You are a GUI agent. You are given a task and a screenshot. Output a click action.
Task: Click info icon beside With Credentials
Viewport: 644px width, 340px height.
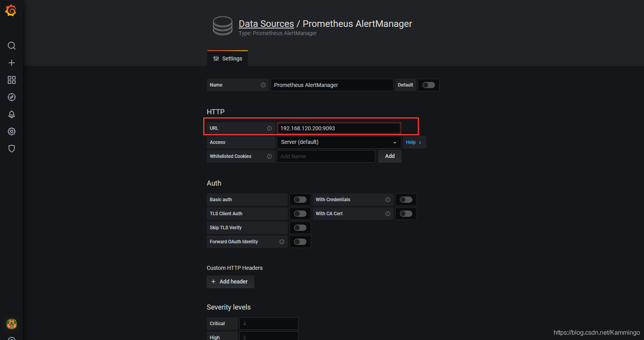388,200
